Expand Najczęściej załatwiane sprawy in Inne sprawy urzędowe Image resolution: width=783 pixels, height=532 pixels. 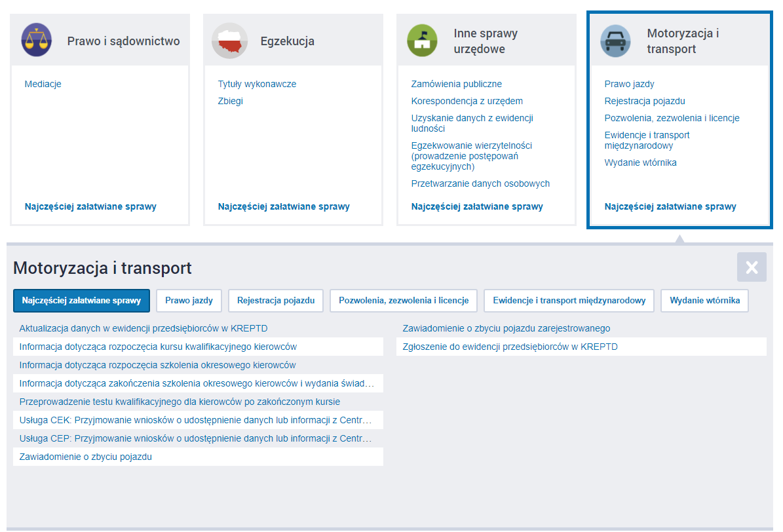click(477, 206)
